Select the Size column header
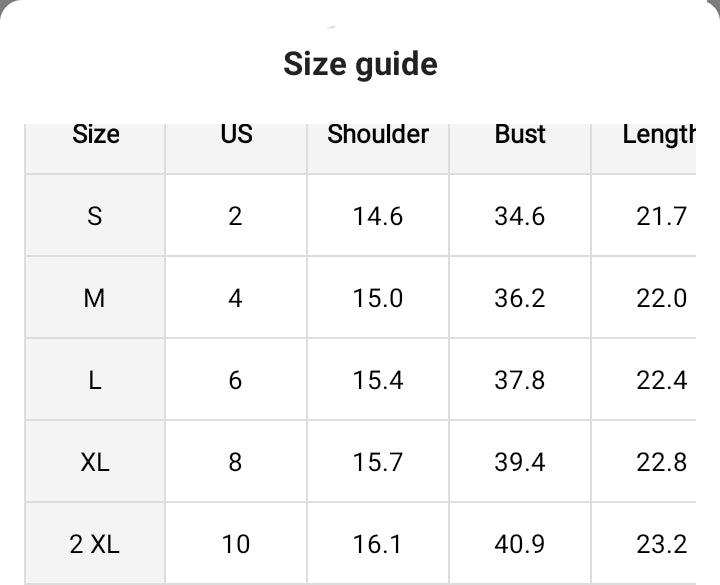Screen dimensions: 720x585 [95, 135]
